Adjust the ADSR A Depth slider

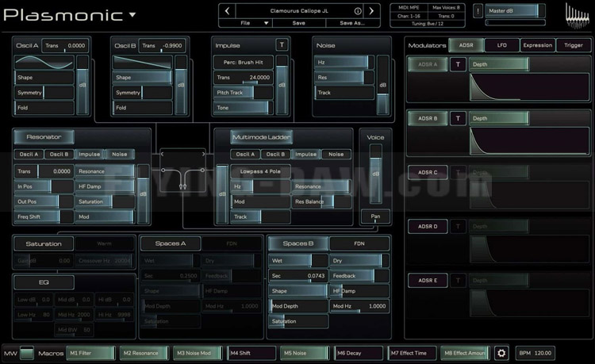pyautogui.click(x=499, y=64)
